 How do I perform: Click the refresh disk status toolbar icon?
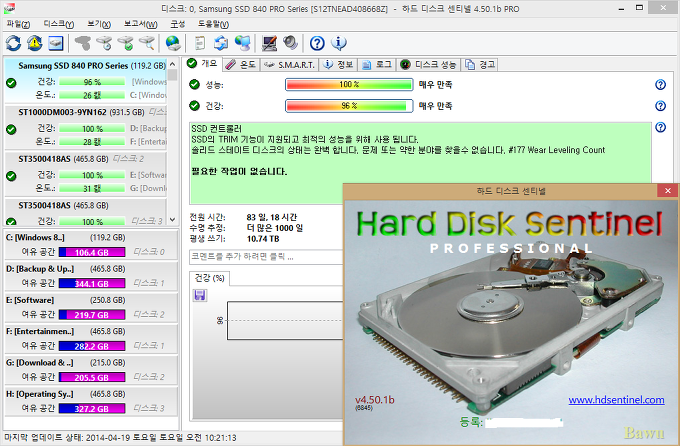13,43
